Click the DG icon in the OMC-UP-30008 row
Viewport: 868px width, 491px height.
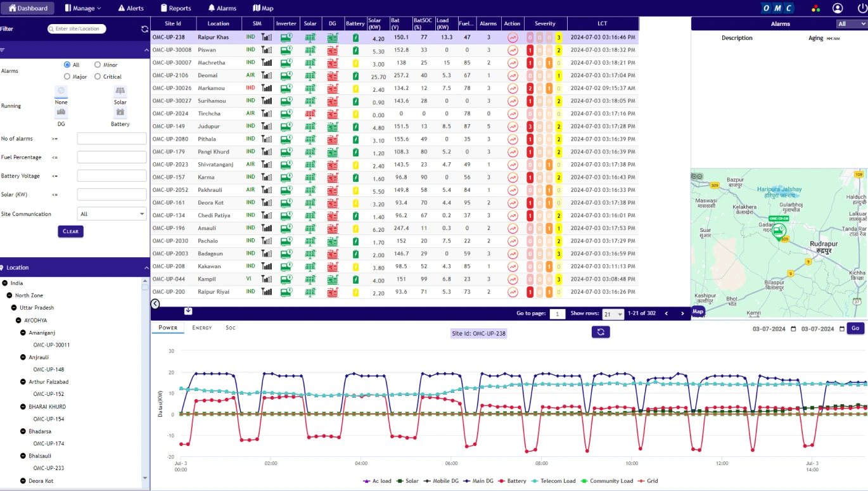click(333, 50)
